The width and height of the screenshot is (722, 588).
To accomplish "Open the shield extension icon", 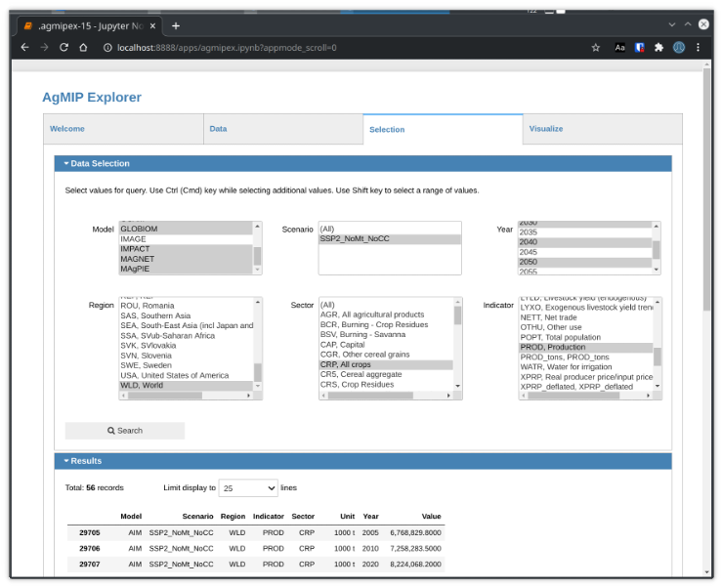I will (x=640, y=48).
